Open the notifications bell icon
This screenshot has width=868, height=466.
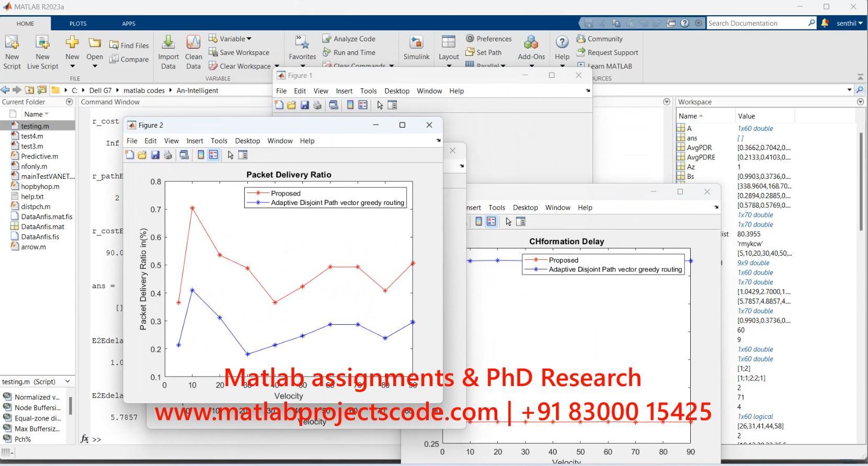[x=825, y=23]
